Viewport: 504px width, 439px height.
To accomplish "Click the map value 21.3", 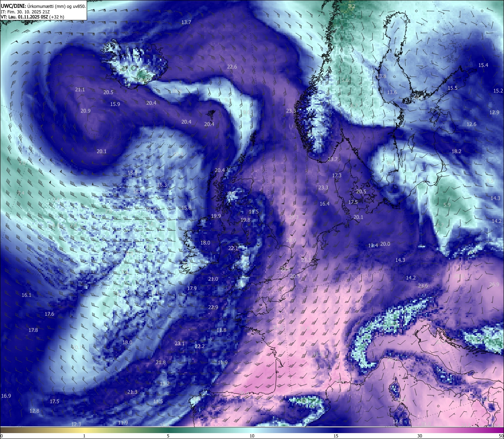I will tap(132, 392).
